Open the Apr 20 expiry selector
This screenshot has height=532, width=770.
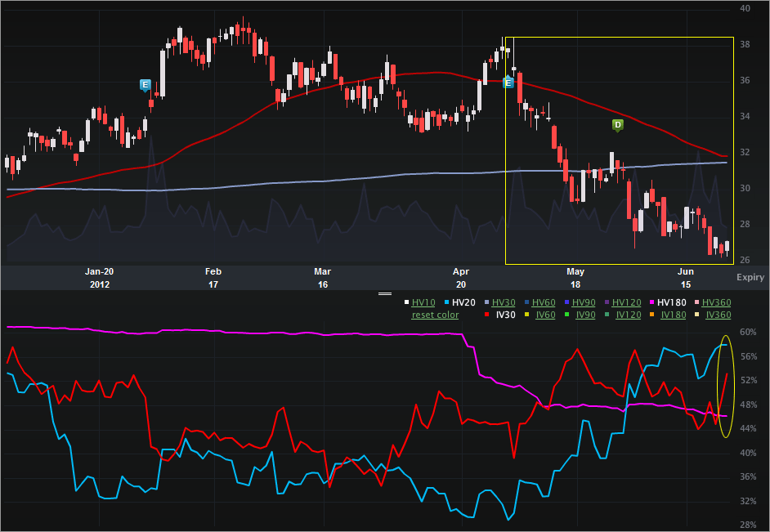pos(460,278)
